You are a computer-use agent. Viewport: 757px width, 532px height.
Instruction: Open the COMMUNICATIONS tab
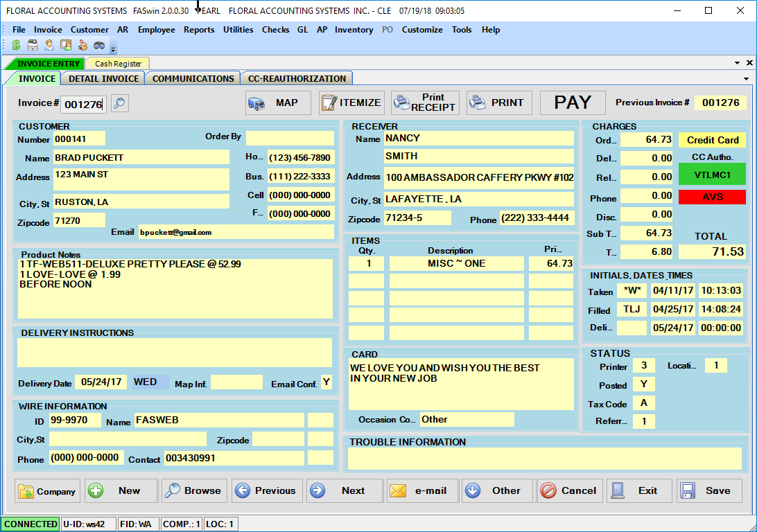193,78
